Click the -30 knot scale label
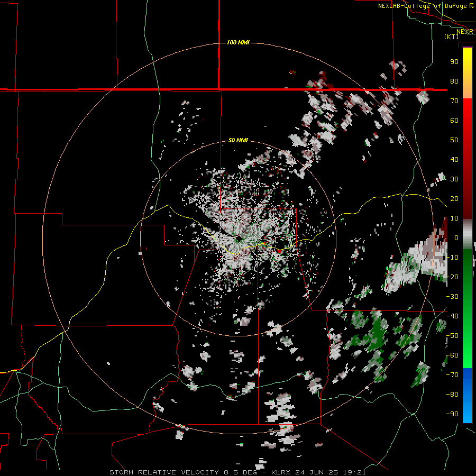Screen dimensions: 476x476 452,297
